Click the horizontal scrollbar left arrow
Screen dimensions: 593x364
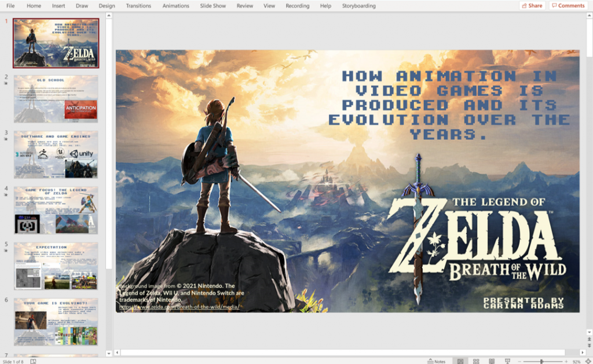tap(117, 352)
